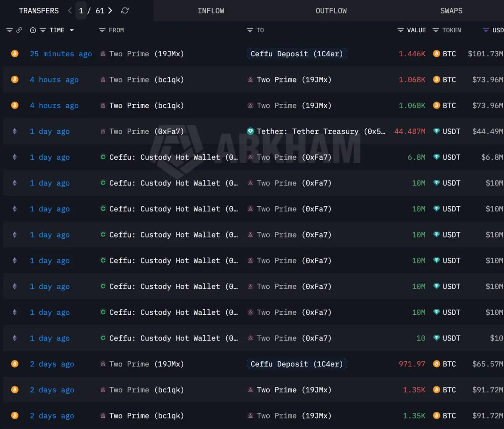Click Ethereum chain icon on 44.487M row
Screen dimensions: 504x429
[15, 132]
